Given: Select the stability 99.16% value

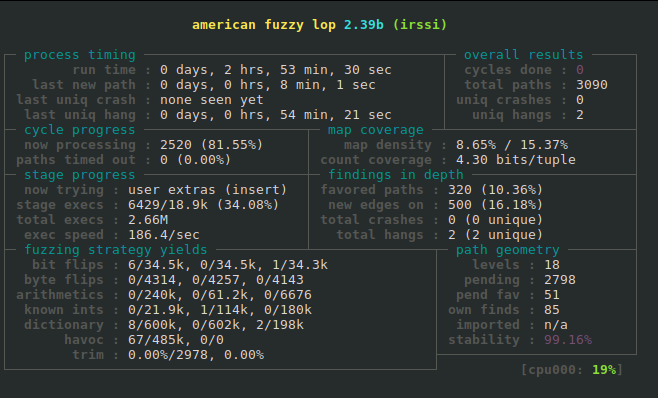Looking at the screenshot, I should pyautogui.click(x=568, y=340).
